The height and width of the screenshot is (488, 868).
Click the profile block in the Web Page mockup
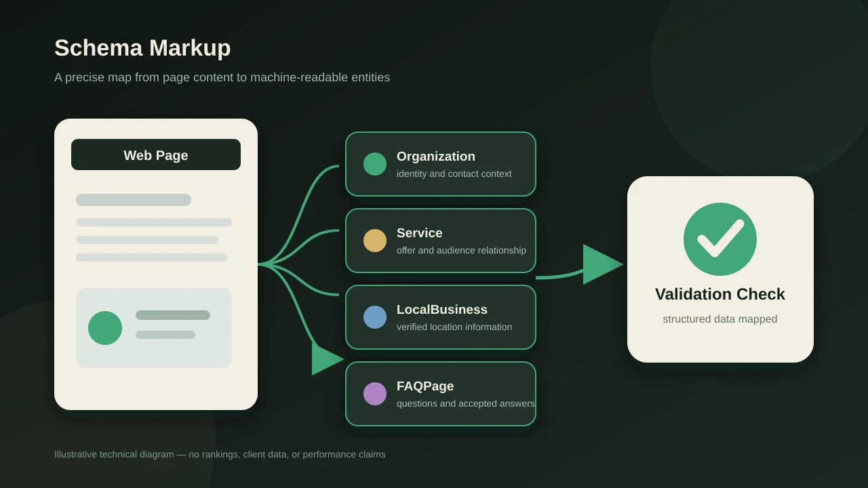[x=154, y=328]
